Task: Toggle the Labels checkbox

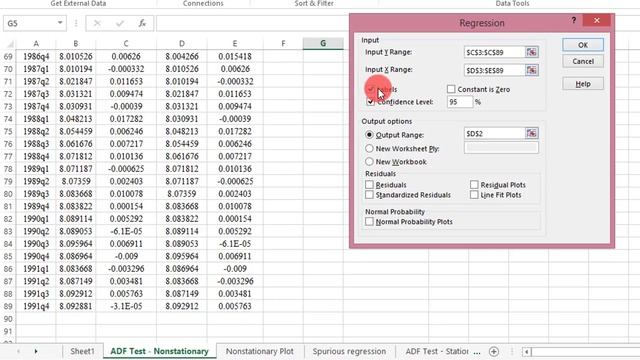Action: point(370,89)
